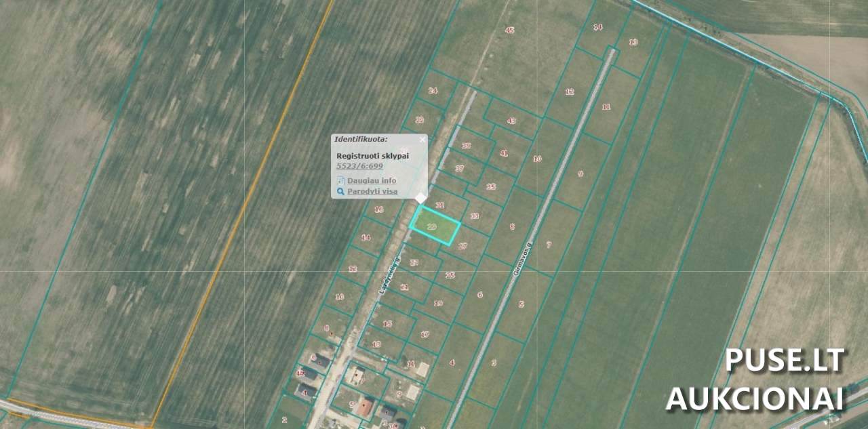868x429 pixels.
Task: Click on parcel number 19
Action: 438,304
